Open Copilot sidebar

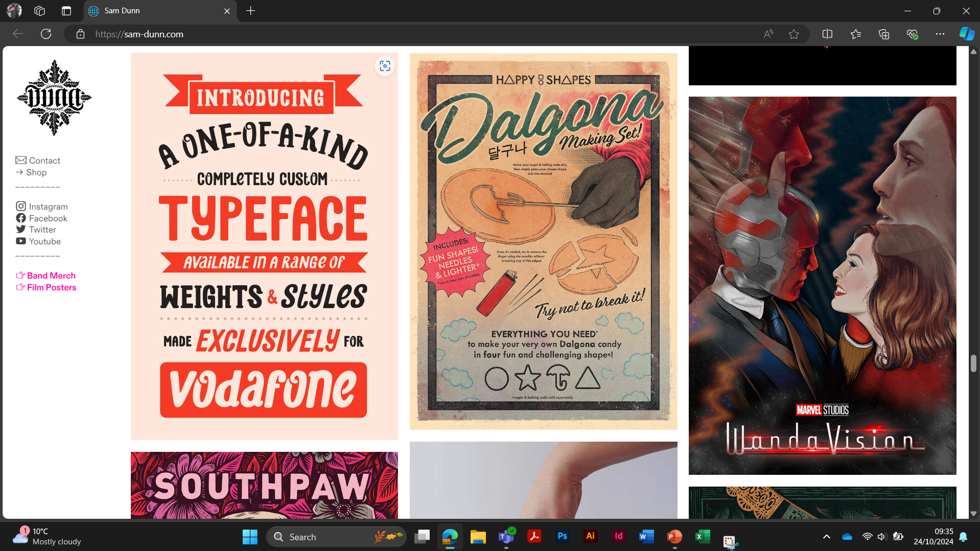(x=967, y=34)
